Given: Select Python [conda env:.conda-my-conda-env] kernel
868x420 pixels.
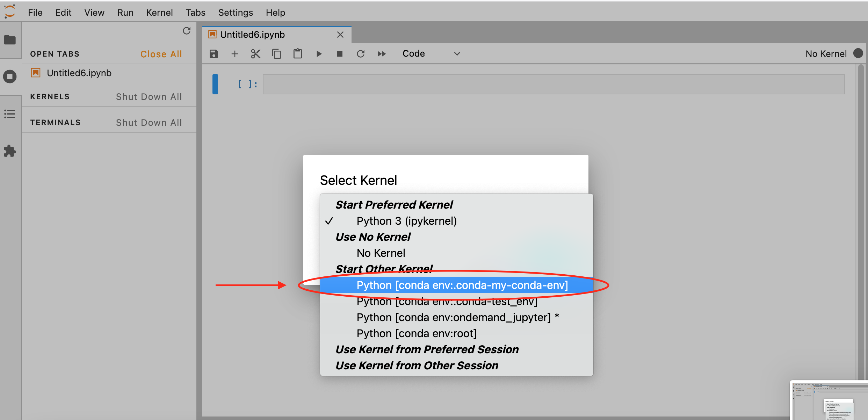Looking at the screenshot, I should coord(462,285).
